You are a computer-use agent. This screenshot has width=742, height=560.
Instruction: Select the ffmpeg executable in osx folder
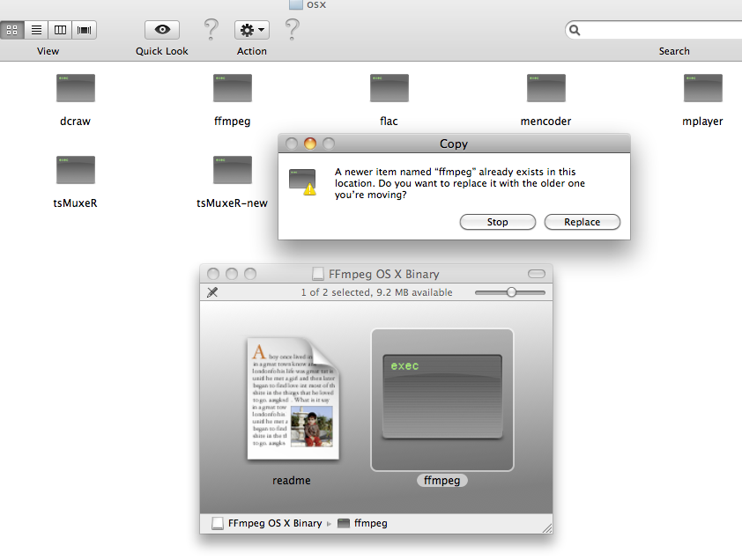[233, 88]
